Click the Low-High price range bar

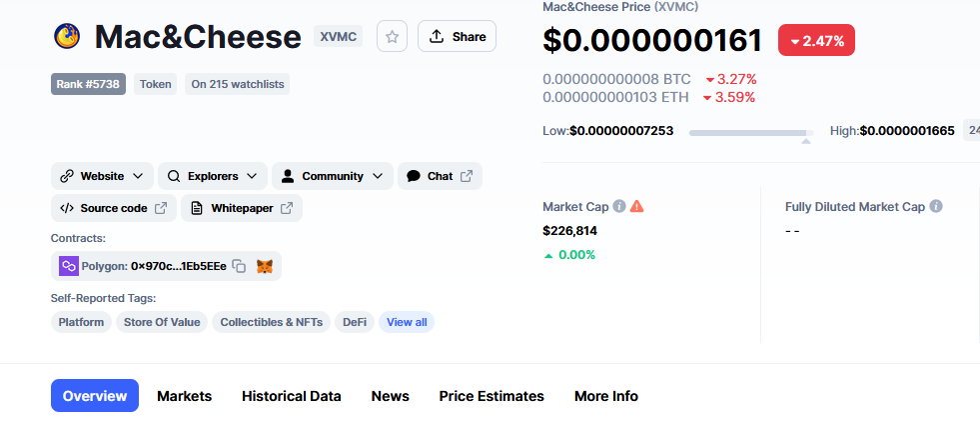click(751, 133)
